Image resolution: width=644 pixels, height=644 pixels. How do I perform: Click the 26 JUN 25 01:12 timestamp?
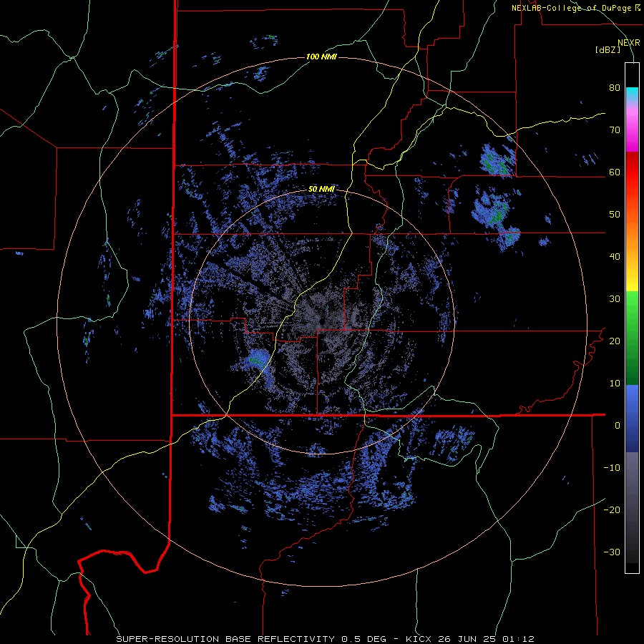[487, 639]
